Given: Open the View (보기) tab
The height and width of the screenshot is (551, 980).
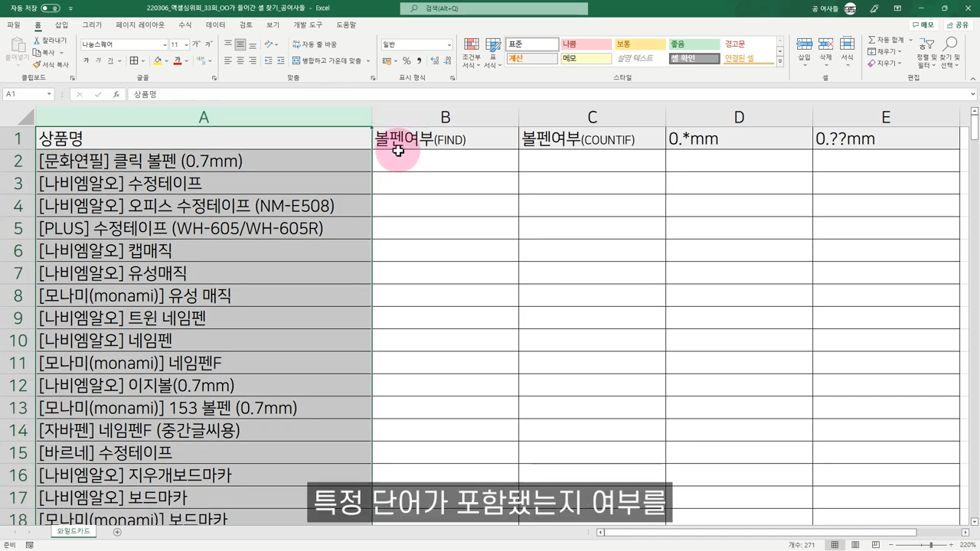Looking at the screenshot, I should coord(273,24).
